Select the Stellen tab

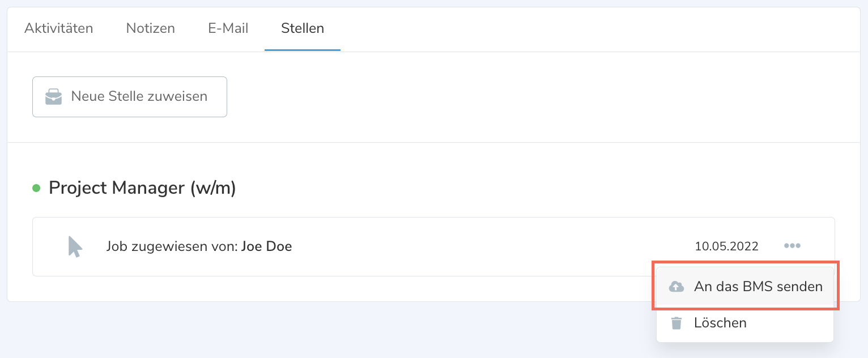click(303, 28)
